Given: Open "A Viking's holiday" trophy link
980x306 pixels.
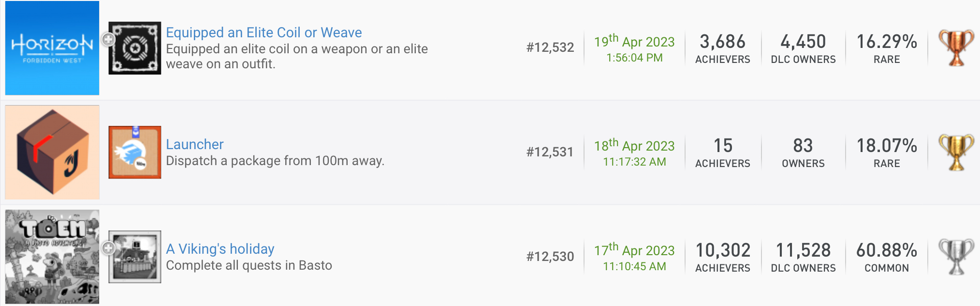Looking at the screenshot, I should pyautogui.click(x=220, y=249).
